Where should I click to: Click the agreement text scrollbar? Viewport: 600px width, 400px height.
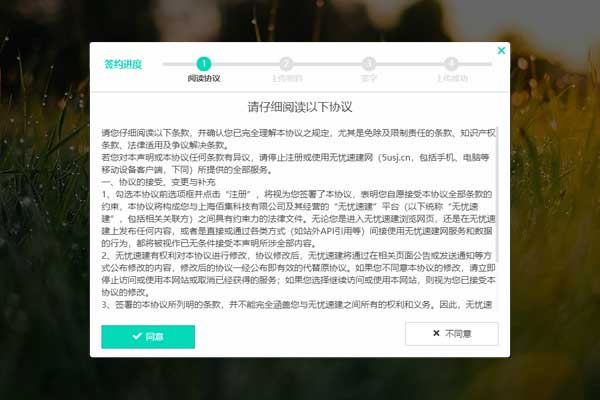(x=497, y=189)
